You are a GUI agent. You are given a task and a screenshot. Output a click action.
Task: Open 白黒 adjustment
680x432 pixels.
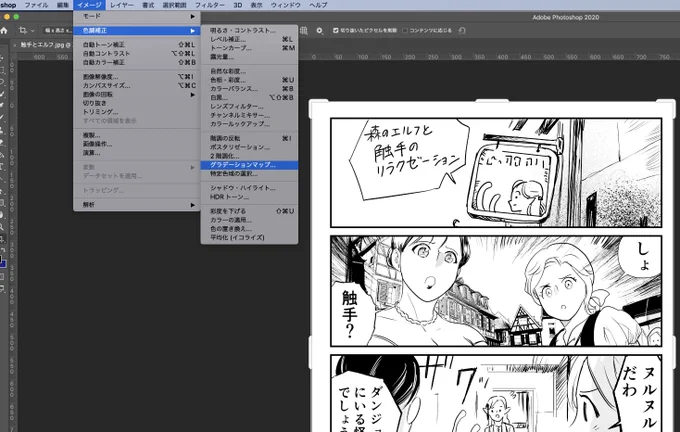[249, 98]
